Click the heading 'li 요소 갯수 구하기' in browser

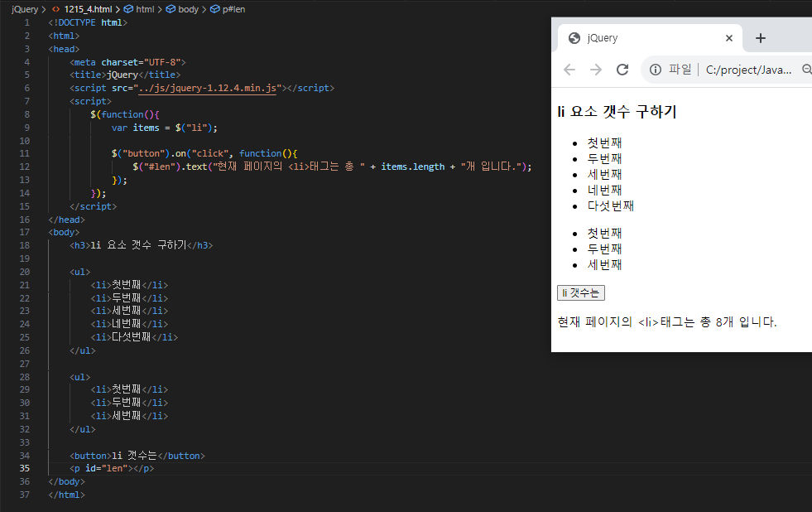pyautogui.click(x=617, y=112)
